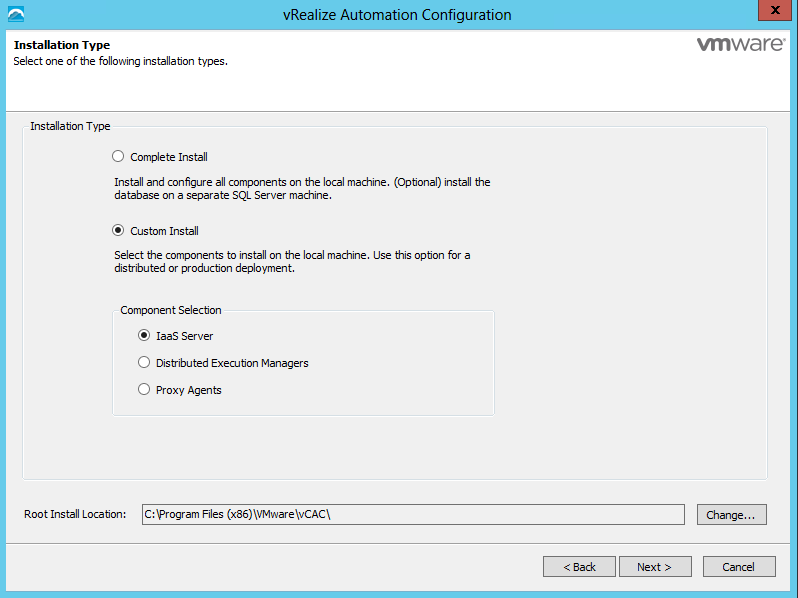The width and height of the screenshot is (798, 598).
Task: Click the 'vRealize Automation Configuration' window title
Action: [x=397, y=15]
